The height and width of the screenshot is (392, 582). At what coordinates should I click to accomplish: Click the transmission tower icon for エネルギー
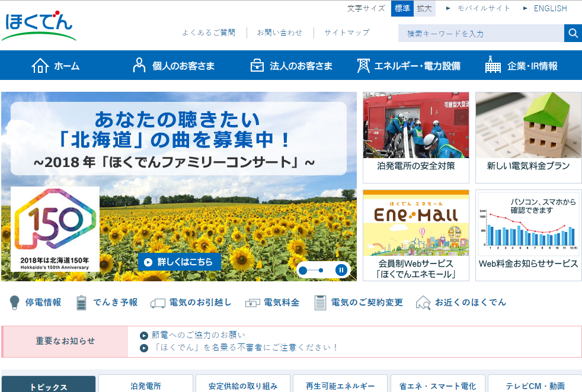click(363, 66)
